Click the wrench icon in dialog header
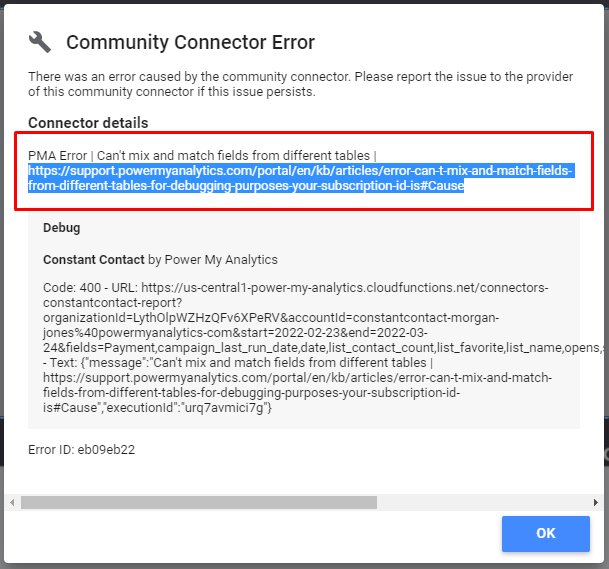The height and width of the screenshot is (569, 609). (40, 42)
